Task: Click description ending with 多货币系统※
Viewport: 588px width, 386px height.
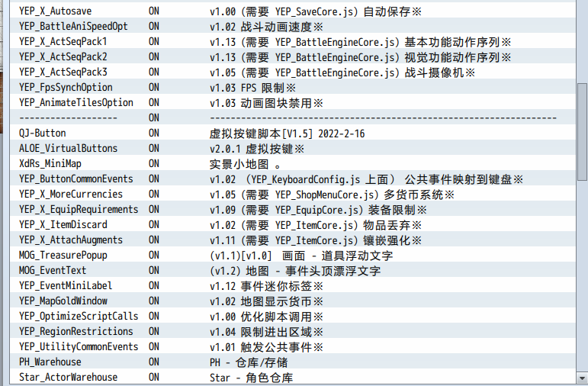Action: 332,195
